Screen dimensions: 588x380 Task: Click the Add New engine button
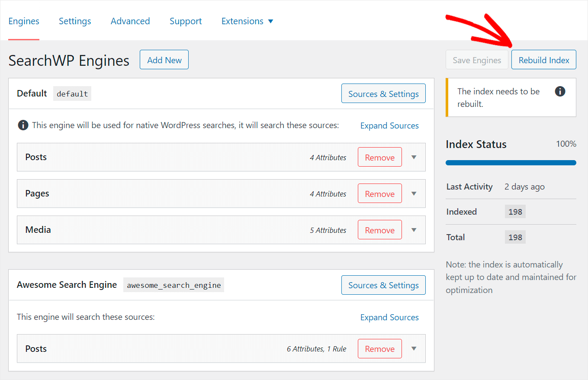tap(164, 60)
